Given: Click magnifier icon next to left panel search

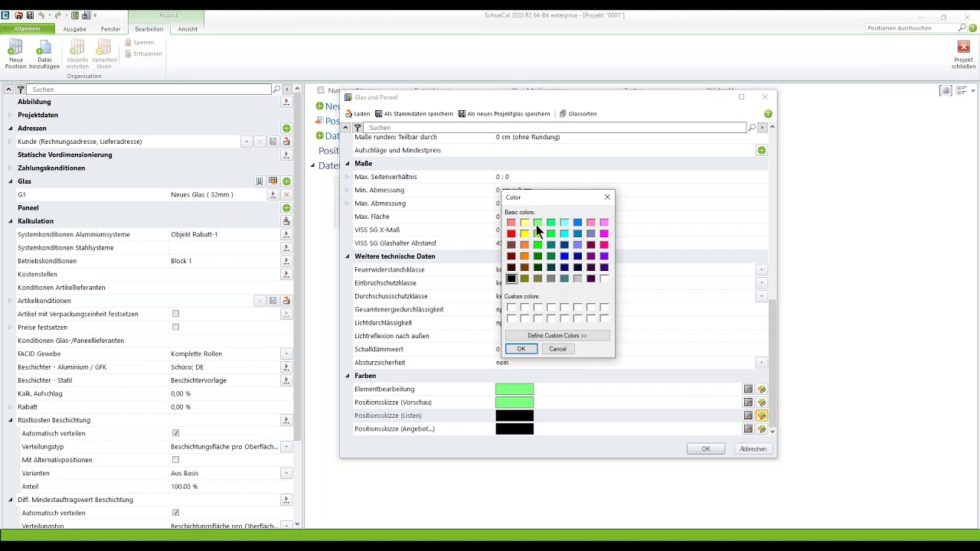Looking at the screenshot, I should [x=277, y=90].
